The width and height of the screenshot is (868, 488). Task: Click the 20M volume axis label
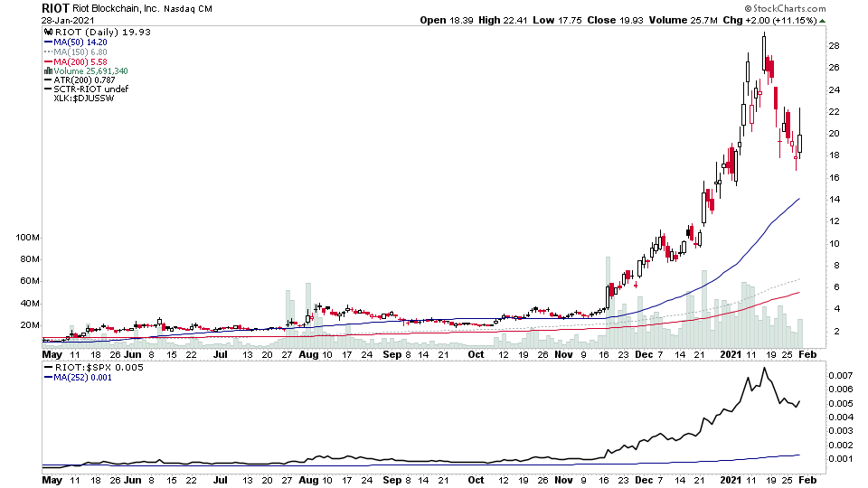click(30, 324)
